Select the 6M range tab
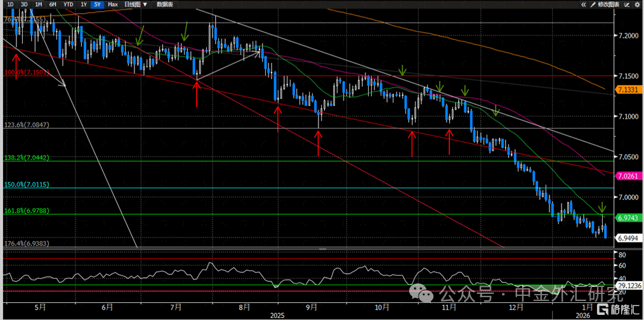Viewport: 644px width, 320px height. pyautogui.click(x=53, y=4)
